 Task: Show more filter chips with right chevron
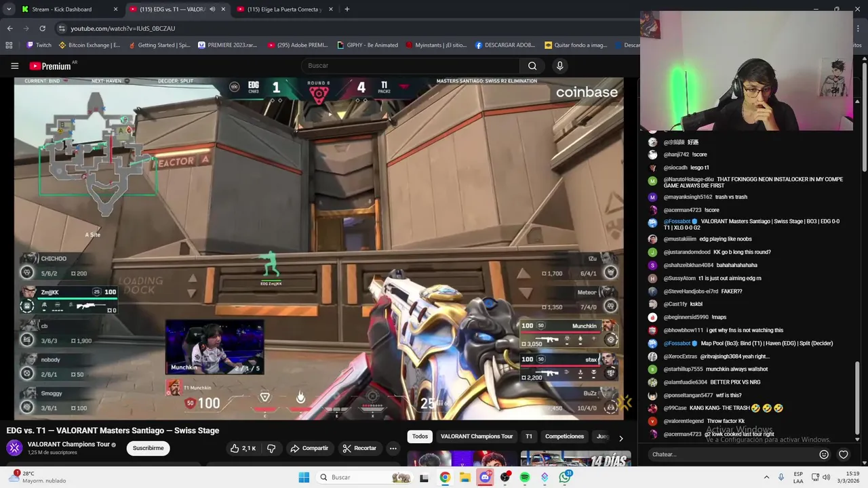point(620,438)
